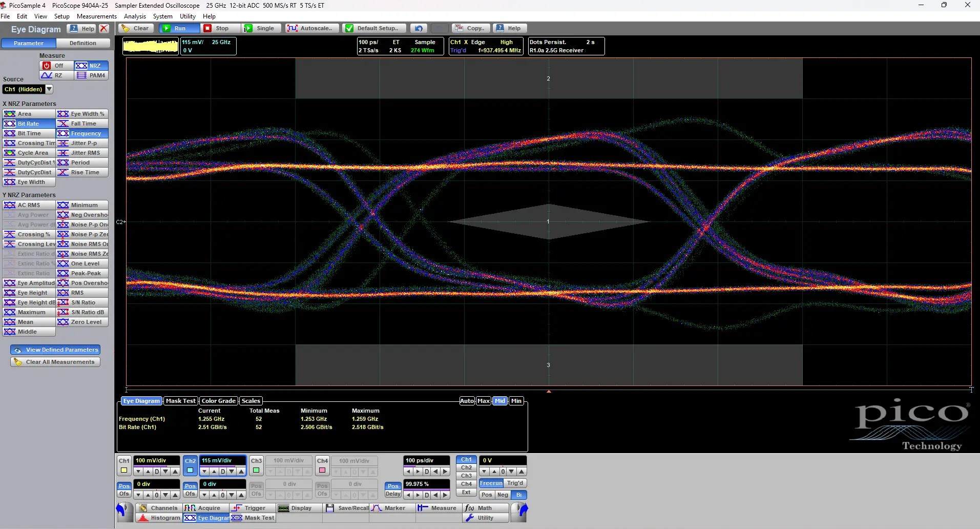Switch to the Definition tab
Screen dimensions: 980x529
coord(83,43)
